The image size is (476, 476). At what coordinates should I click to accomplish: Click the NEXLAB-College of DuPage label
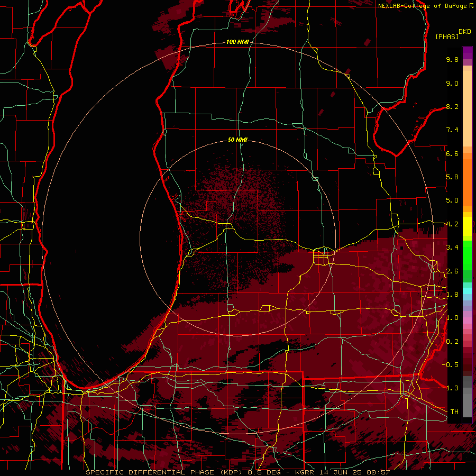pos(423,6)
